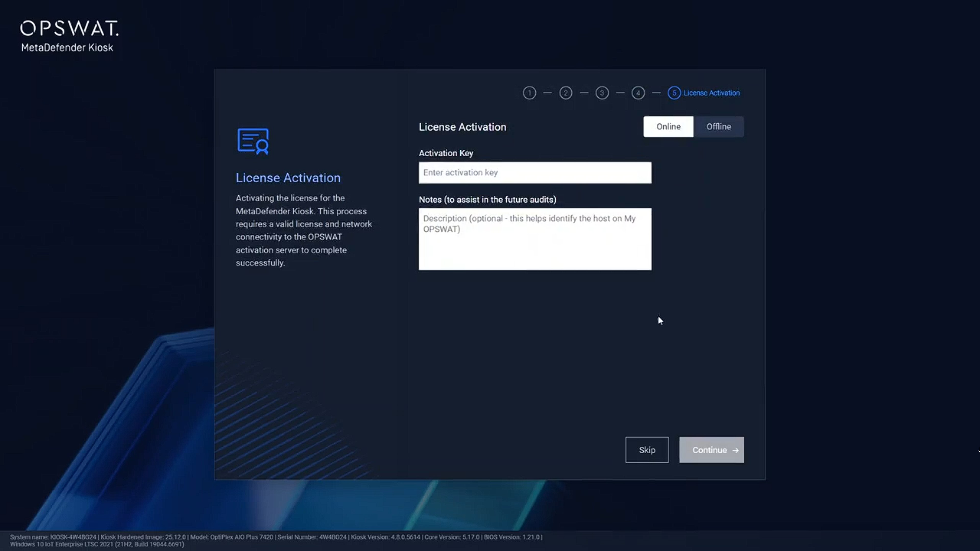Viewport: 980px width, 551px height.
Task: Click the License Activation step label
Action: pyautogui.click(x=712, y=93)
